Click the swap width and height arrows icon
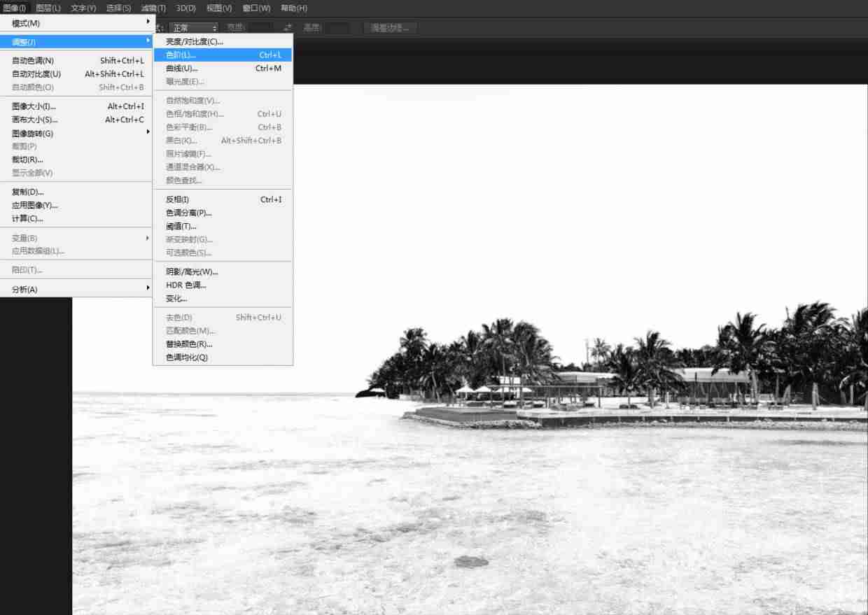 [288, 28]
